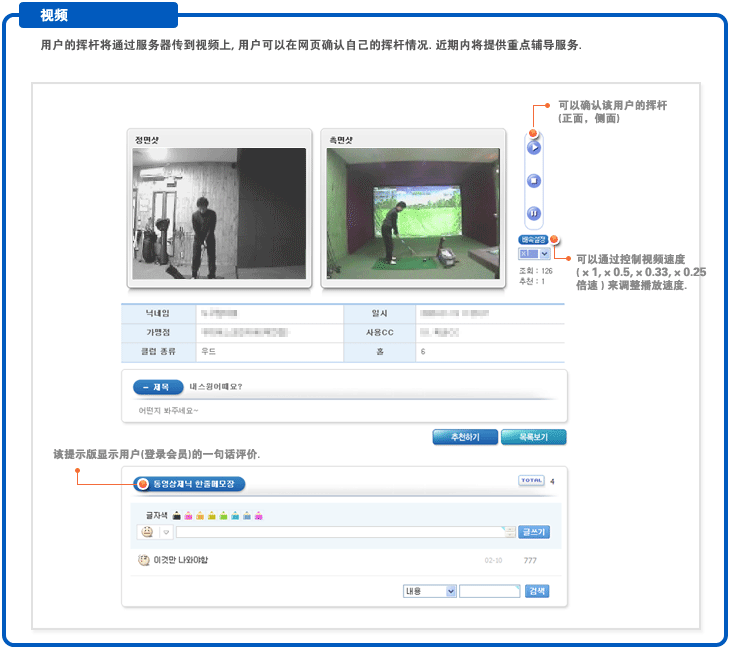
Task: Submit the memo with 글쓰기 button
Action: [x=534, y=532]
